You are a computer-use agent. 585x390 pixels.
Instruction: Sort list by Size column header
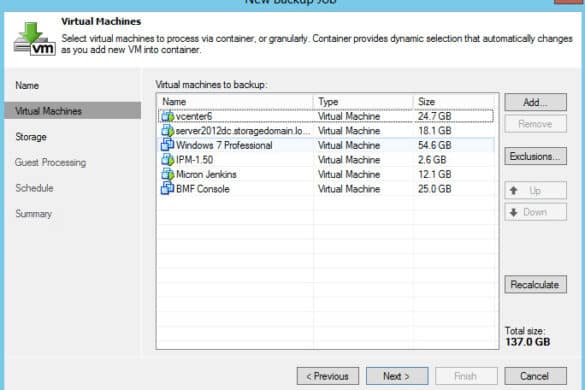[454, 102]
